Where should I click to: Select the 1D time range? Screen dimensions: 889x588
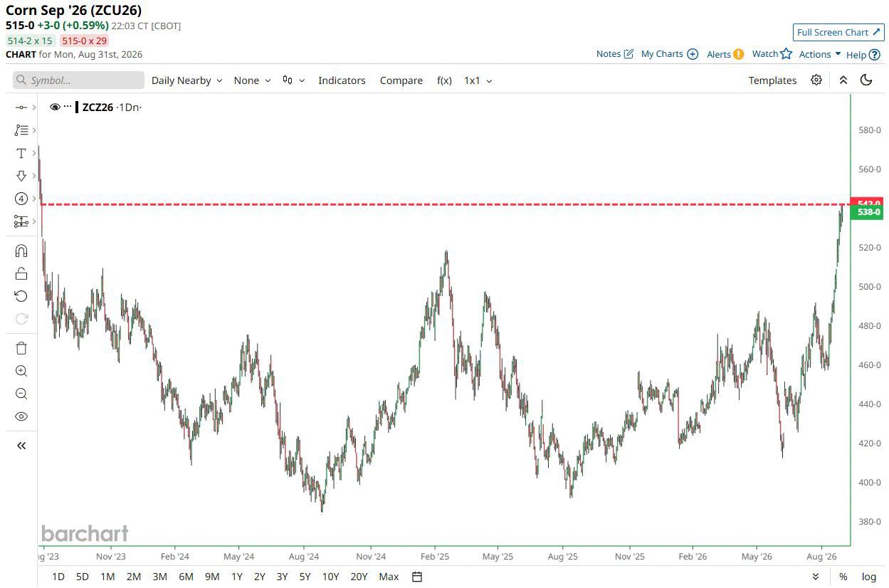click(x=58, y=577)
